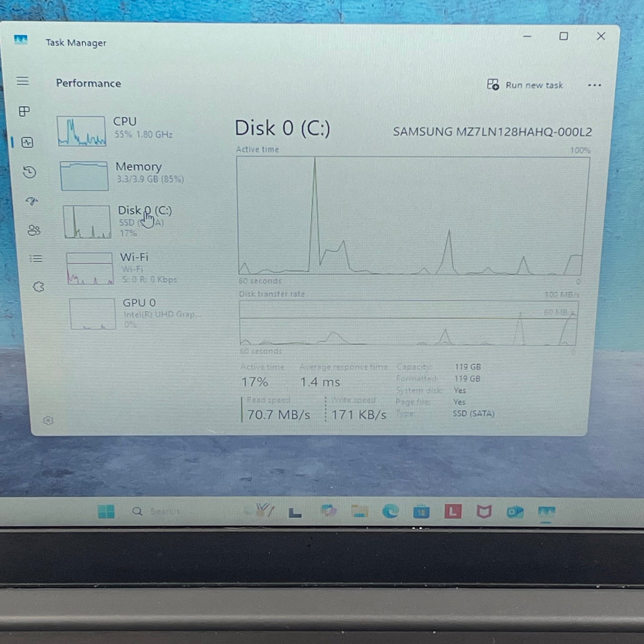Click the Task Manager title bar icon

(21, 40)
